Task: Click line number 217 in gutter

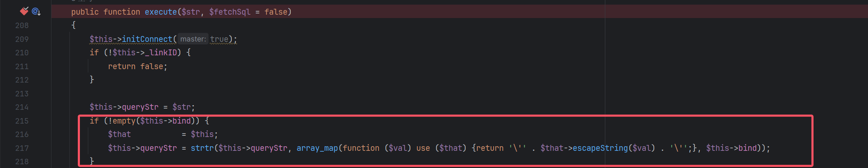Action: point(22,148)
